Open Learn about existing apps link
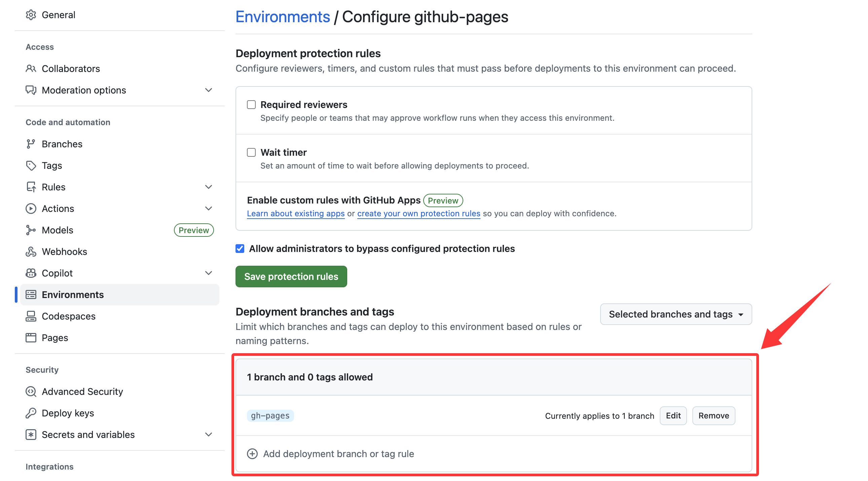This screenshot has width=868, height=481. [x=296, y=214]
